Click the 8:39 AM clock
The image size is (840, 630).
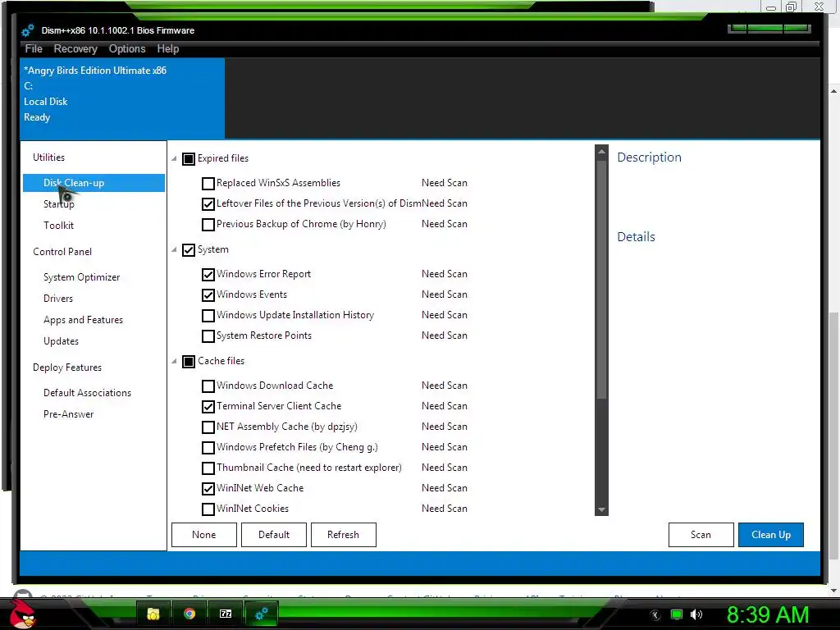click(767, 614)
